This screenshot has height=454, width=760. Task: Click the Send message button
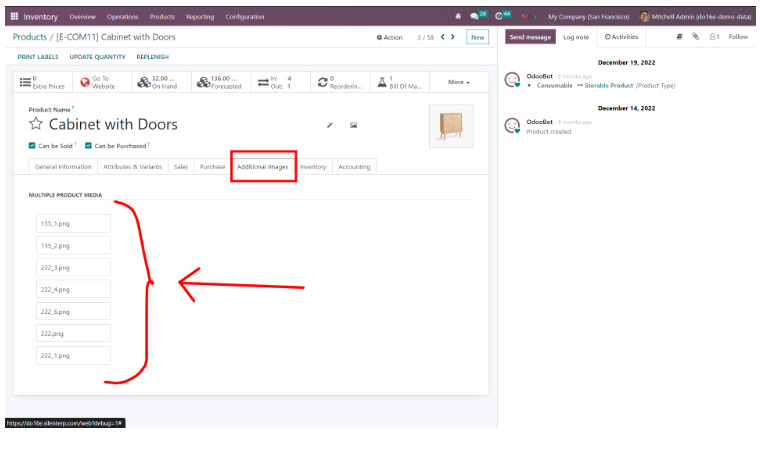[x=529, y=37]
